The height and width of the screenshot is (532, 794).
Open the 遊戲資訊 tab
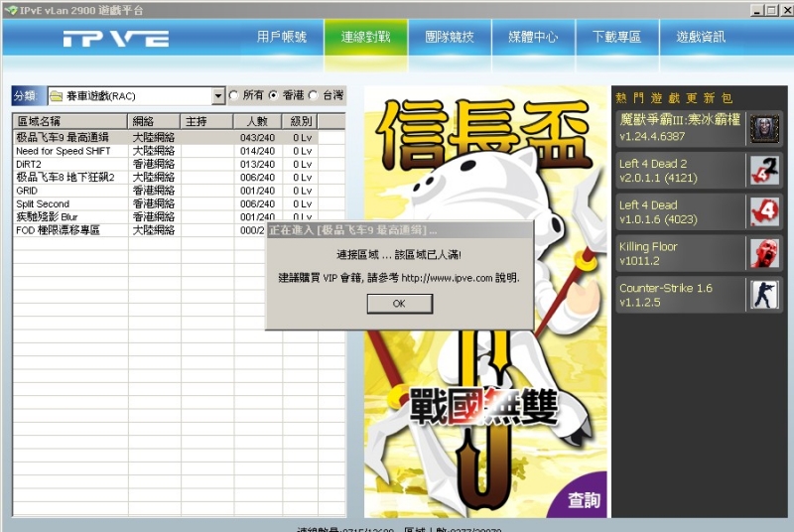(x=702, y=37)
